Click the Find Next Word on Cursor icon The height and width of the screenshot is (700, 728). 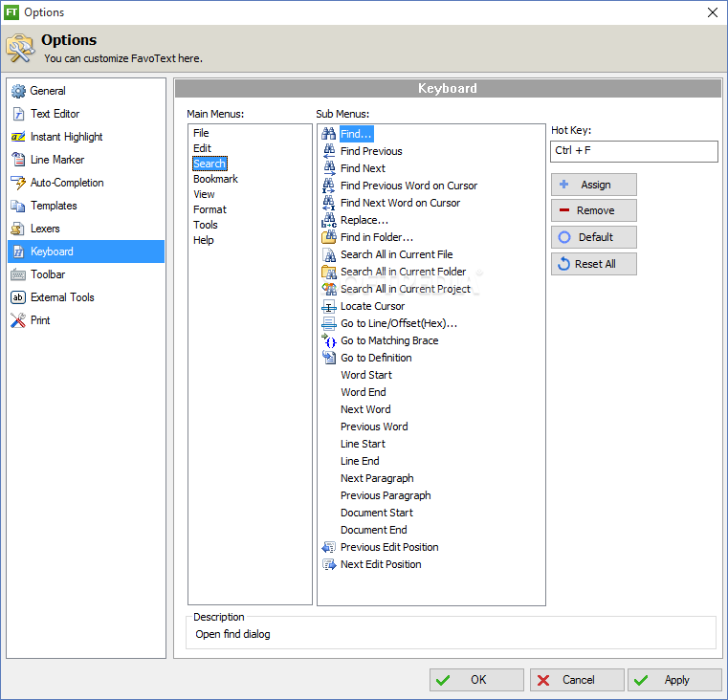(x=329, y=203)
